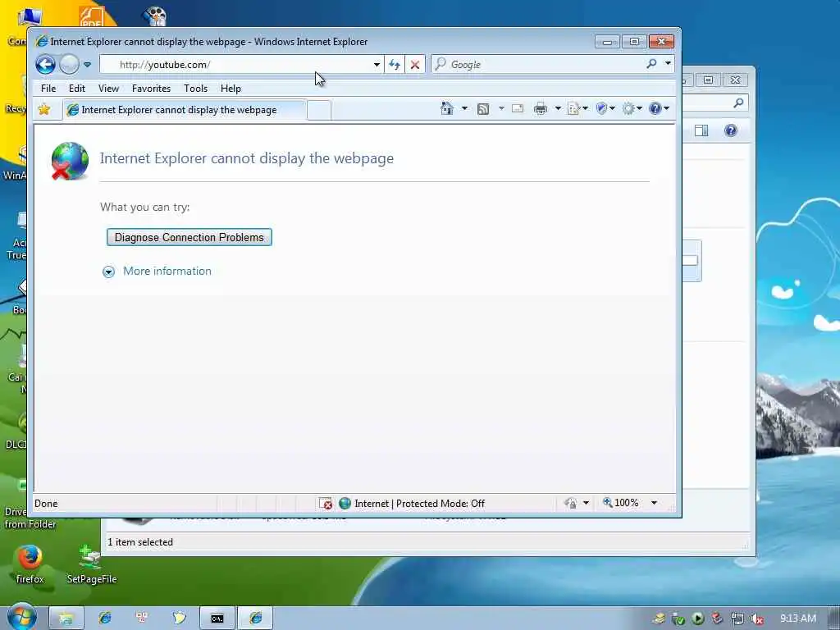The height and width of the screenshot is (630, 840).
Task: Open the Edit menu
Action: pos(76,89)
